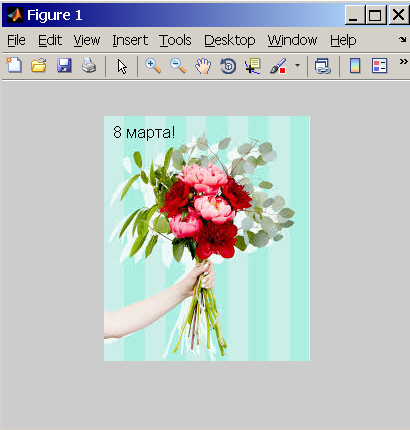Click the New Figure icon
Screen dimensions: 410x430
pos(14,65)
